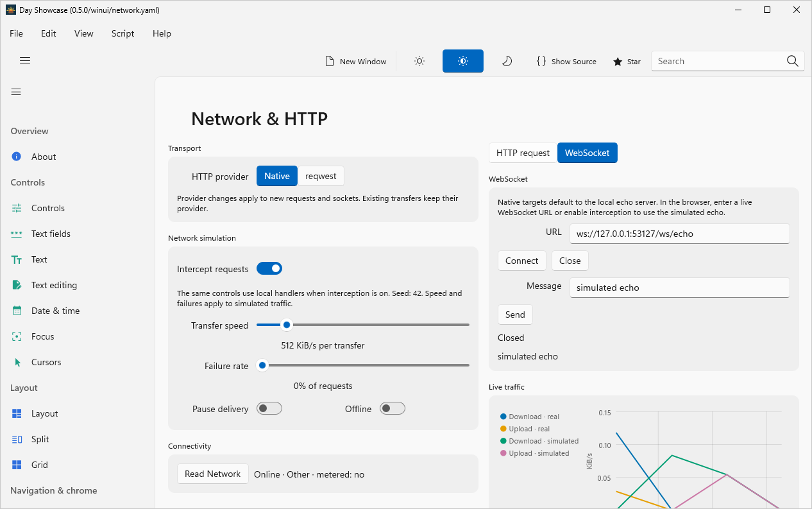The width and height of the screenshot is (812, 509).
Task: Enable the Pause delivery switch
Action: tap(269, 408)
